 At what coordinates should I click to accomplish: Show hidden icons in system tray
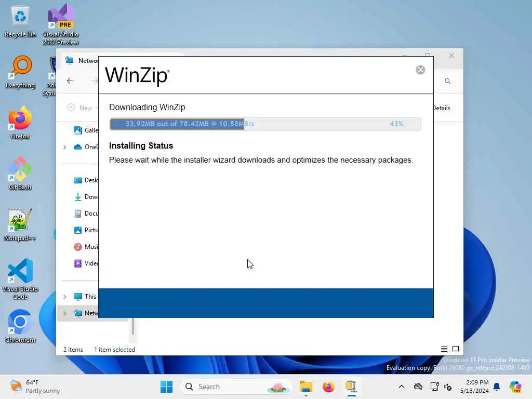402,387
